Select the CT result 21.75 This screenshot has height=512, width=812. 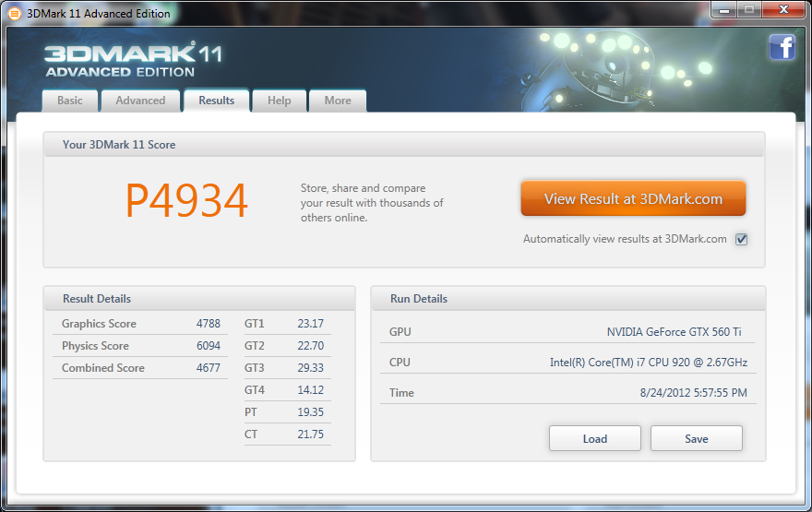tap(310, 435)
